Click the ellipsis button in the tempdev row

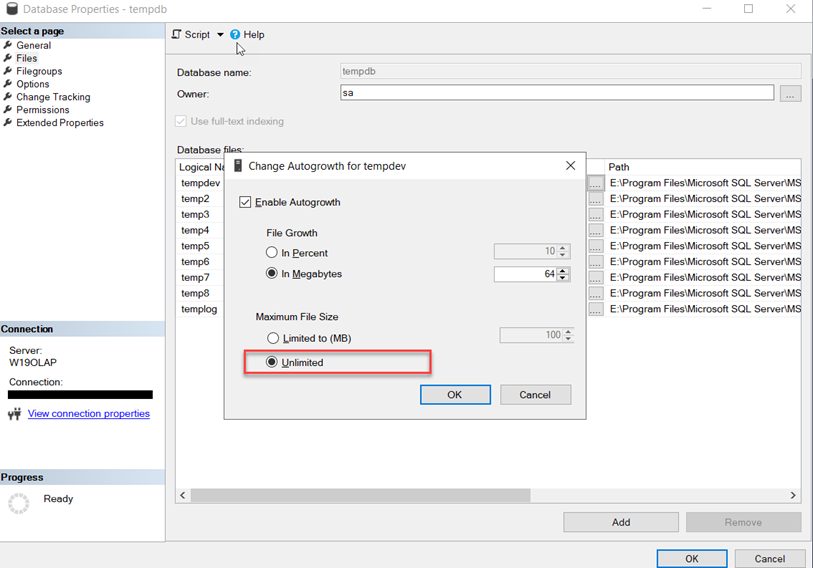tap(595, 183)
